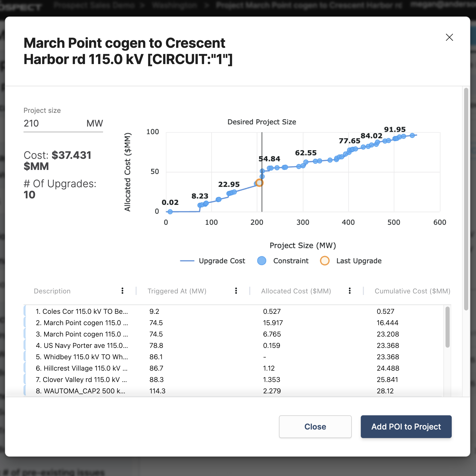Sort by Description column header
This screenshot has height=476, width=476.
pos(52,291)
